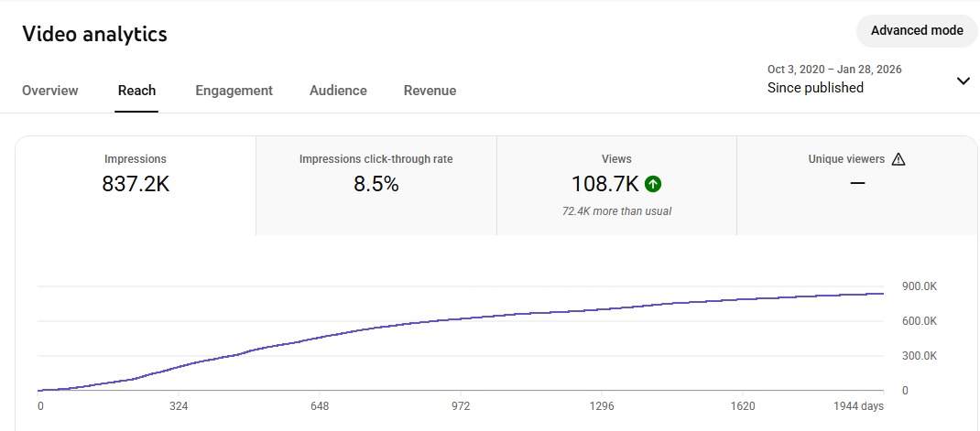Open Advanced mode
The height and width of the screenshot is (431, 980).
(x=916, y=30)
